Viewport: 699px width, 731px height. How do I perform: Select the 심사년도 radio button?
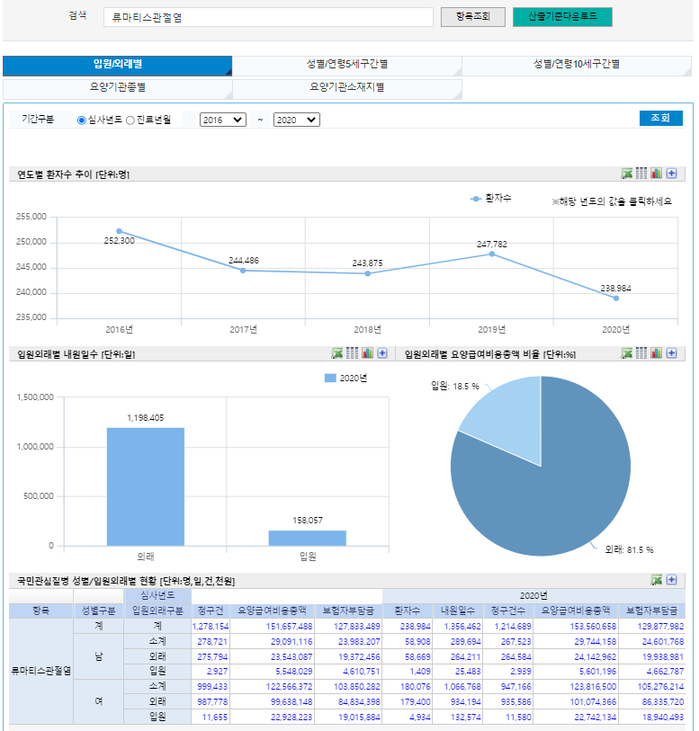point(82,120)
